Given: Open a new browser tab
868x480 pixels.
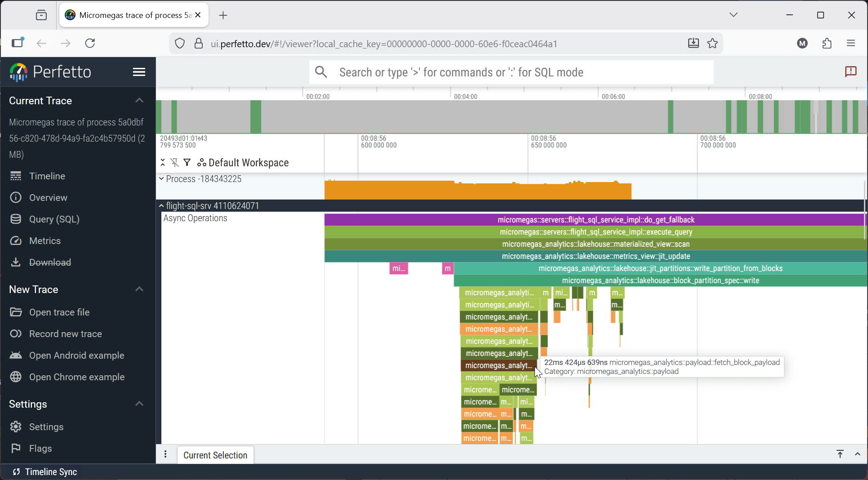Looking at the screenshot, I should [223, 15].
